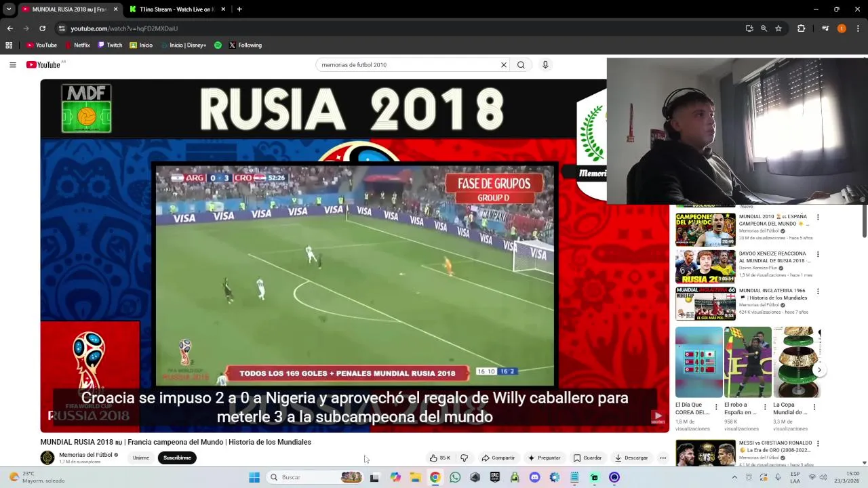Dislike the video with thumbs down
The image size is (868, 488).
coord(465,458)
